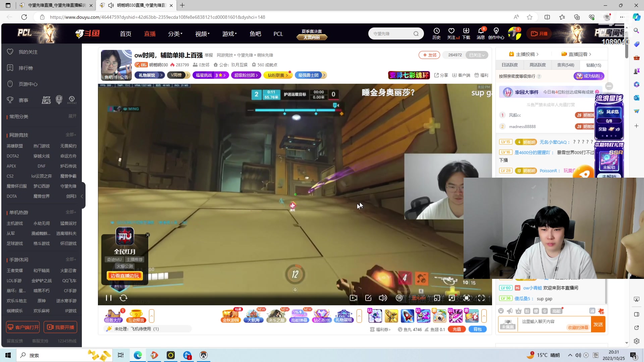Click search magnifier in Douyu search box
This screenshot has width=644, height=362.
coord(416,34)
